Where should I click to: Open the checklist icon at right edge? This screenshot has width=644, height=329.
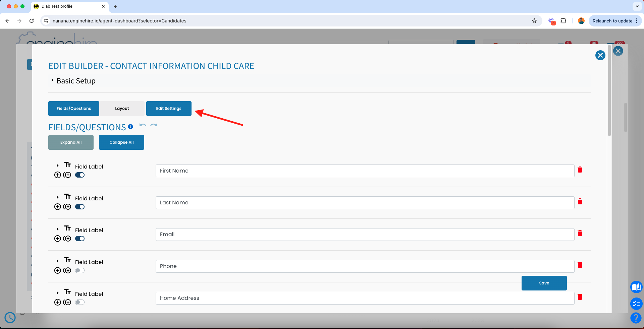pos(636,304)
